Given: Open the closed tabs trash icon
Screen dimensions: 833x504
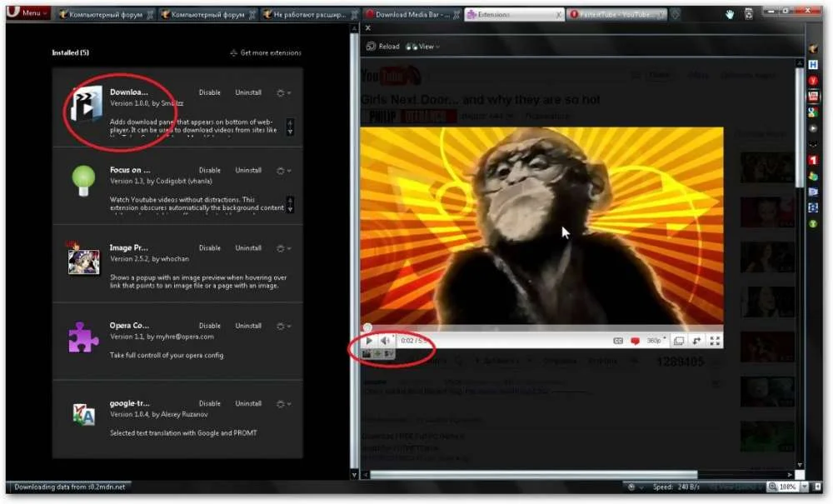Looking at the screenshot, I should [x=749, y=14].
